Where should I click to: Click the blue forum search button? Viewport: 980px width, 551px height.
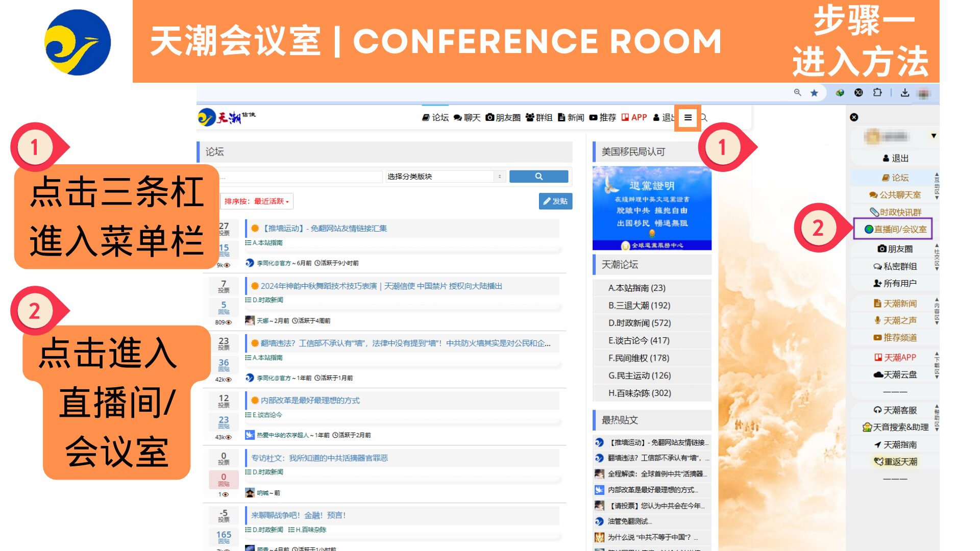pyautogui.click(x=538, y=177)
